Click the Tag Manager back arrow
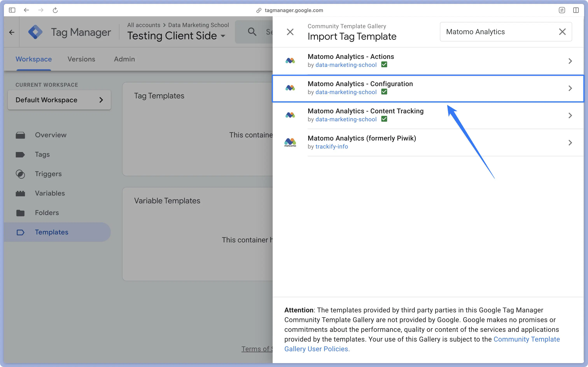This screenshot has width=588, height=367. pos(12,32)
